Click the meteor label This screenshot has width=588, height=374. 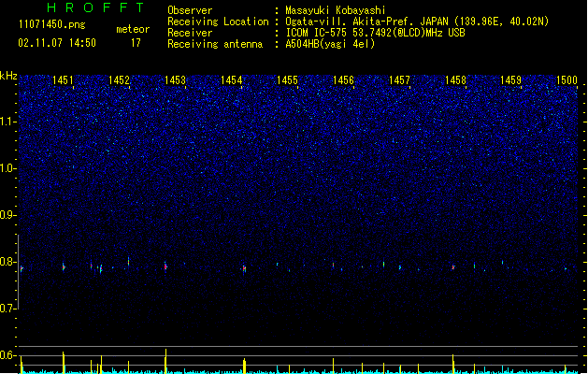(133, 29)
